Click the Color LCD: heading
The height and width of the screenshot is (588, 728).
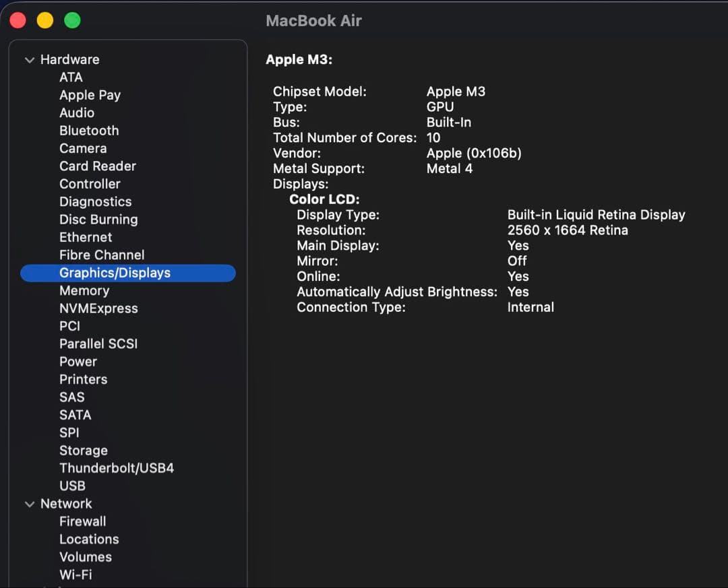[x=324, y=199]
